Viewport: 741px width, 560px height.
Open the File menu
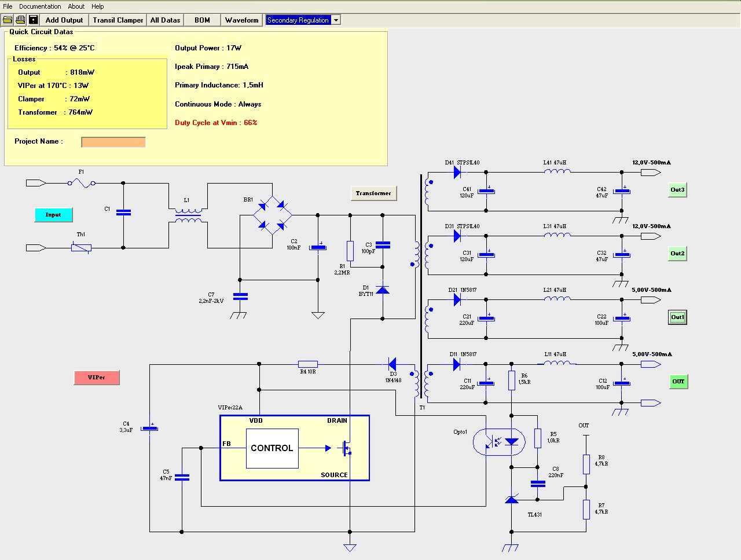(x=8, y=6)
